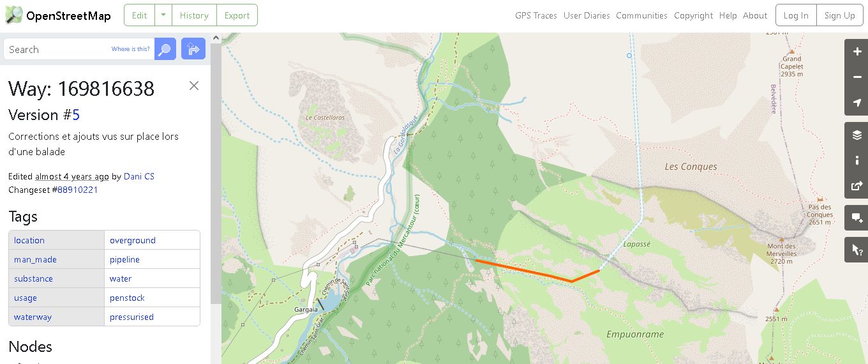Viewport: 868px width, 364px height.
Task: Open the History tab
Action: pos(194,15)
